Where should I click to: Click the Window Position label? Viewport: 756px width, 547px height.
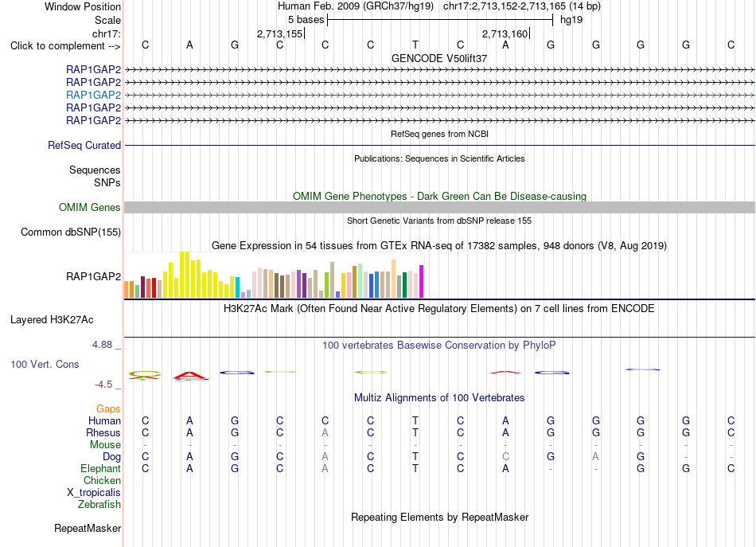[x=83, y=6]
